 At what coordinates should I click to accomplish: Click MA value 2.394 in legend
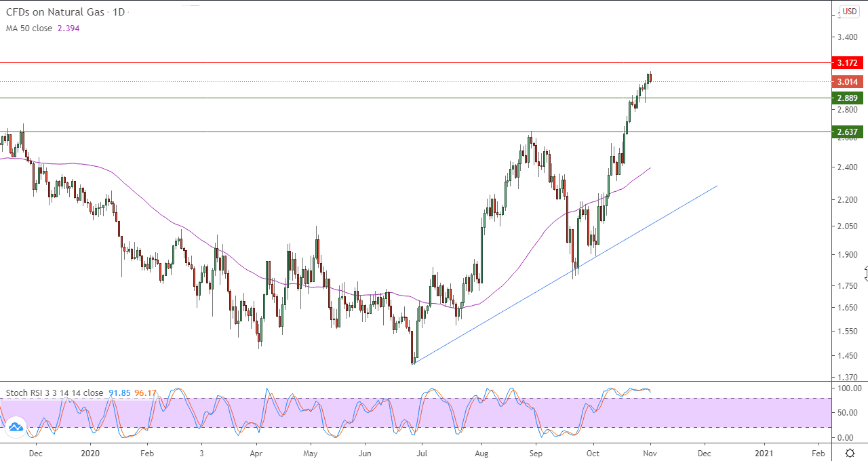point(68,28)
